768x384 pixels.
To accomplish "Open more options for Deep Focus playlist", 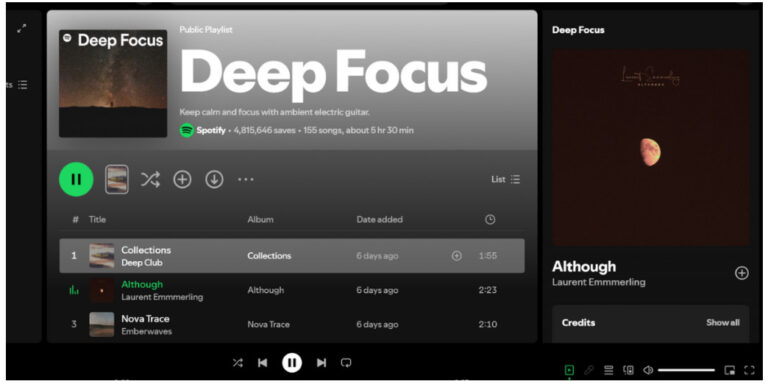I will point(246,180).
